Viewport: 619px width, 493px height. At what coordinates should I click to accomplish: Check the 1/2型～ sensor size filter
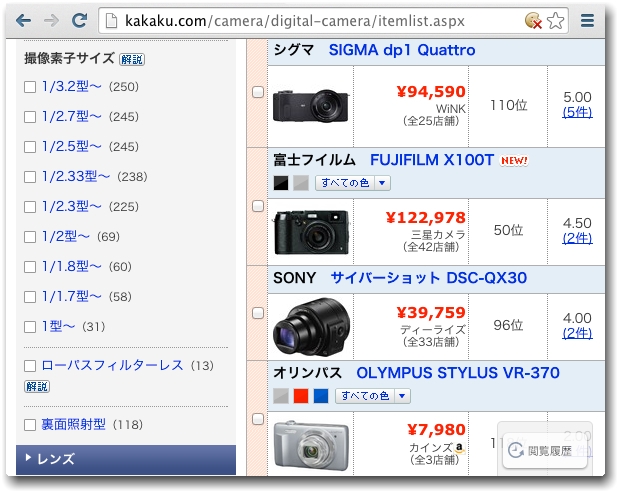pos(30,237)
